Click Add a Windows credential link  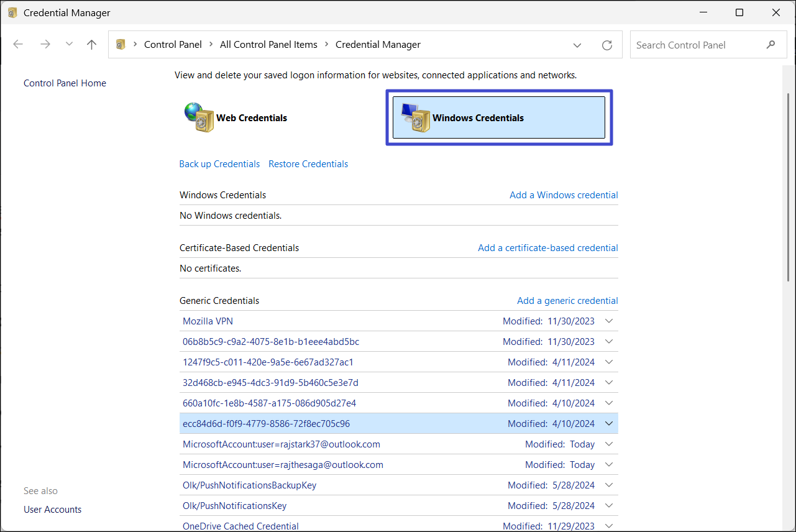564,195
